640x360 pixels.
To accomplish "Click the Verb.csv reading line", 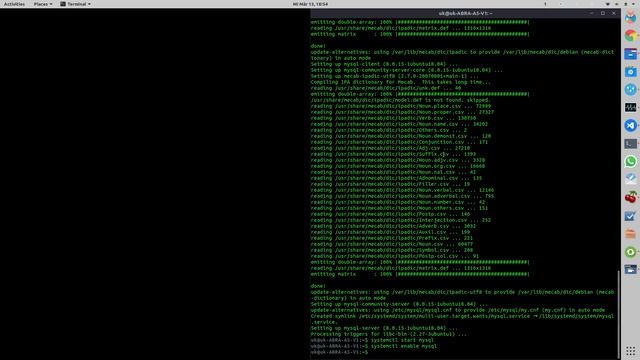I will pyautogui.click(x=393, y=118).
